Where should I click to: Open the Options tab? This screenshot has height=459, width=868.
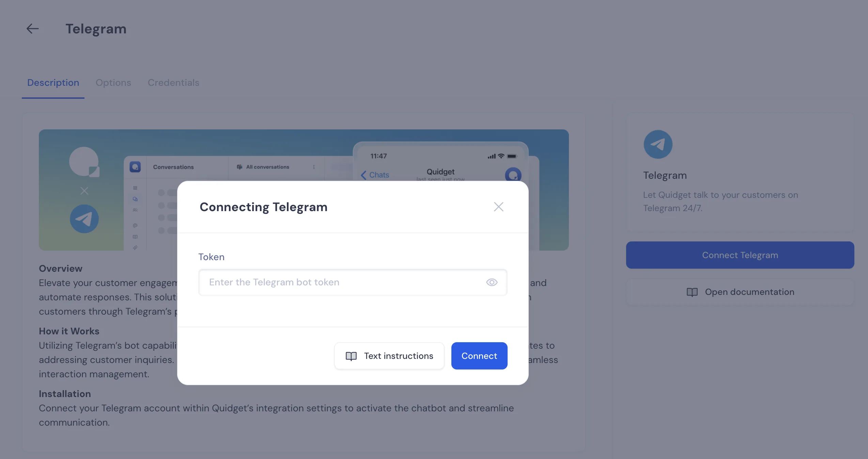pyautogui.click(x=113, y=83)
